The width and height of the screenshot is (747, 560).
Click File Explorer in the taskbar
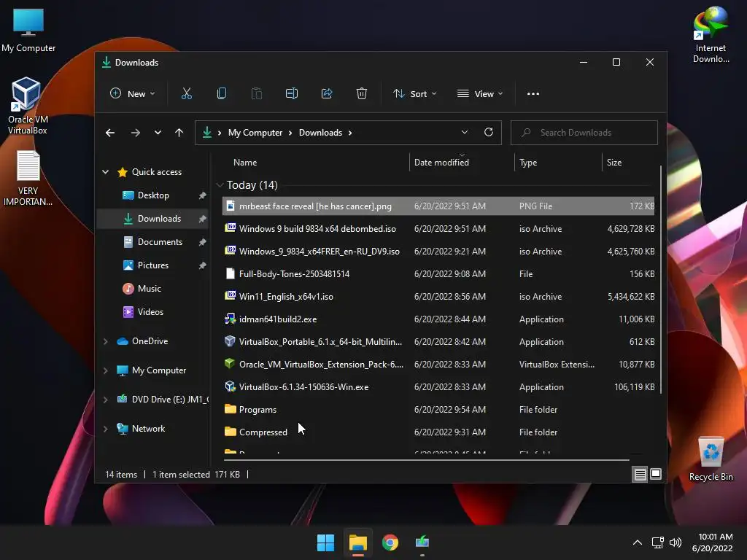(357, 542)
